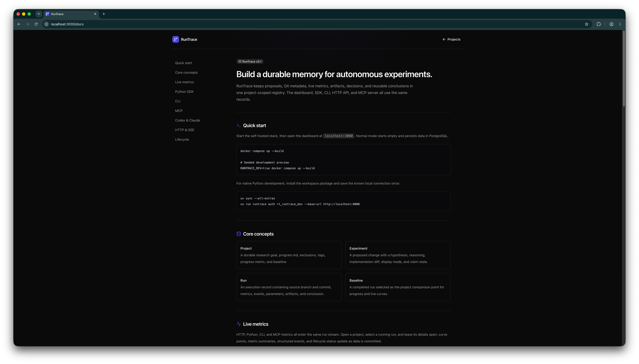Select the Run concept card
The image size is (639, 364).
point(289,287)
